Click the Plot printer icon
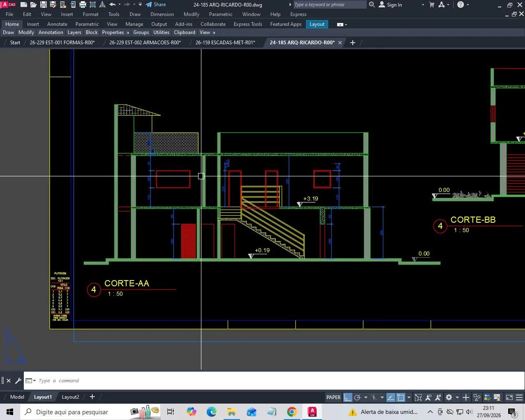Viewport: 525px width, 420px height. [83, 5]
